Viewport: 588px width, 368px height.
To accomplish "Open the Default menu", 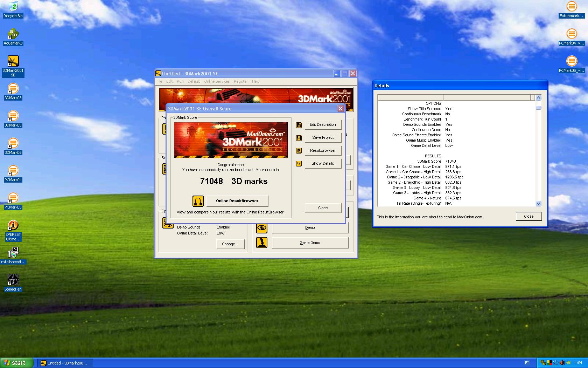I will click(194, 81).
